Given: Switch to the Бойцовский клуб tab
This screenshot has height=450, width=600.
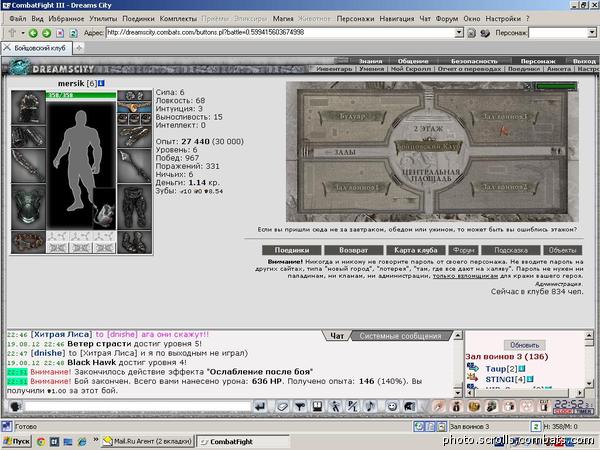Looking at the screenshot, I should 35,48.
